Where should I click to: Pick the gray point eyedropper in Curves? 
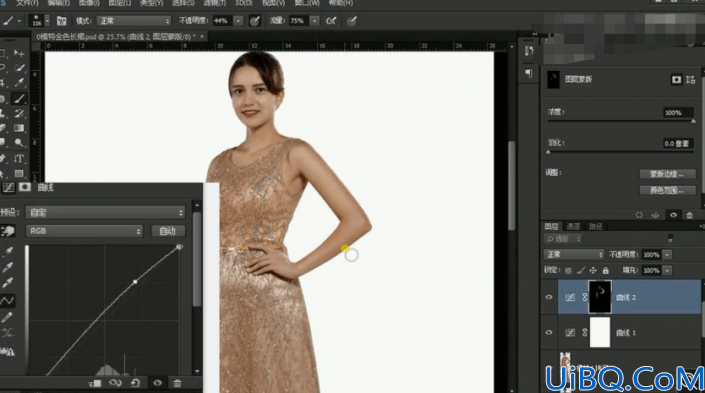(x=7, y=267)
